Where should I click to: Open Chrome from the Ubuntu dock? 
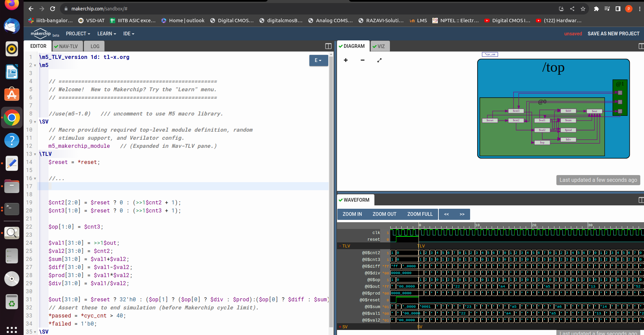12,118
